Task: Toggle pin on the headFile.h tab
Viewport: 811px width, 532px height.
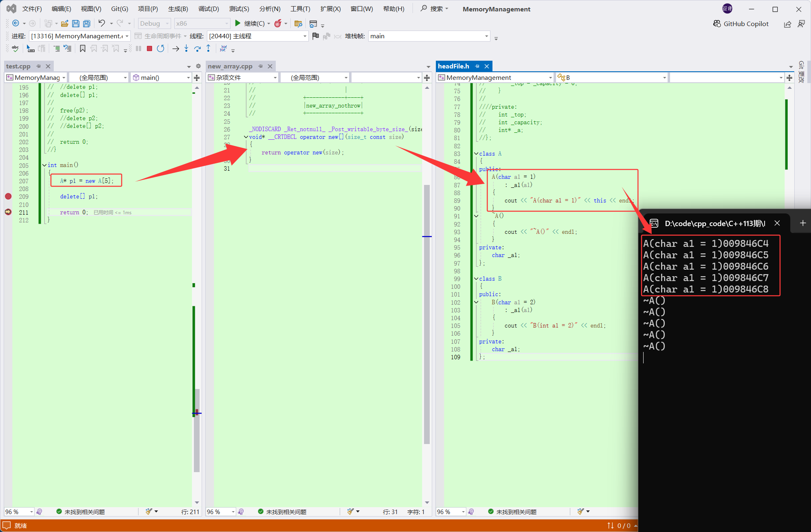Action: tap(477, 66)
